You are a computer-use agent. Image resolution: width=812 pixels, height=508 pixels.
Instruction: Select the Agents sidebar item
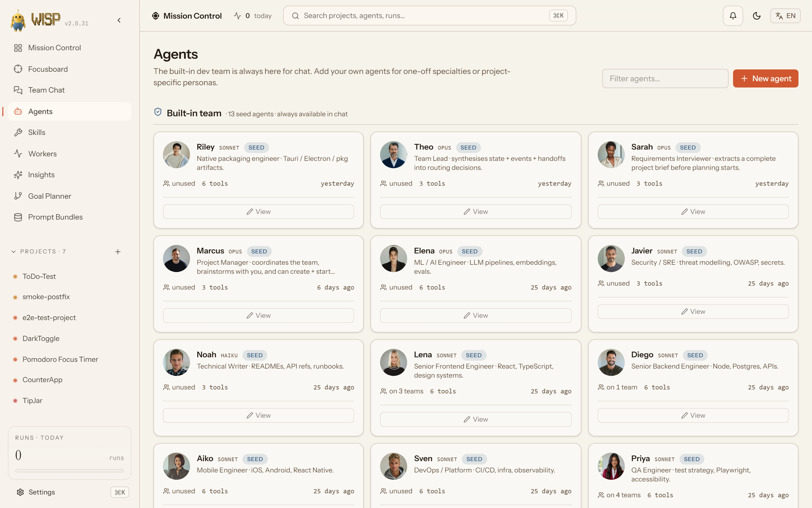pos(69,111)
